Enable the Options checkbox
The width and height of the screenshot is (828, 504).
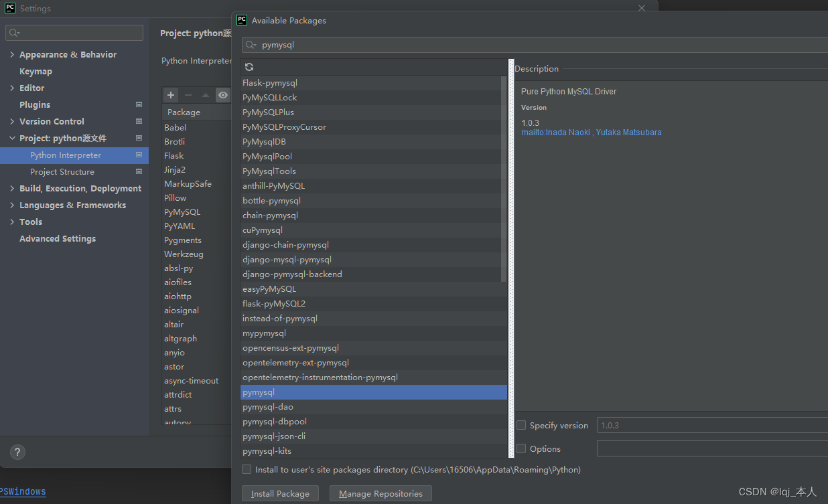[521, 448]
